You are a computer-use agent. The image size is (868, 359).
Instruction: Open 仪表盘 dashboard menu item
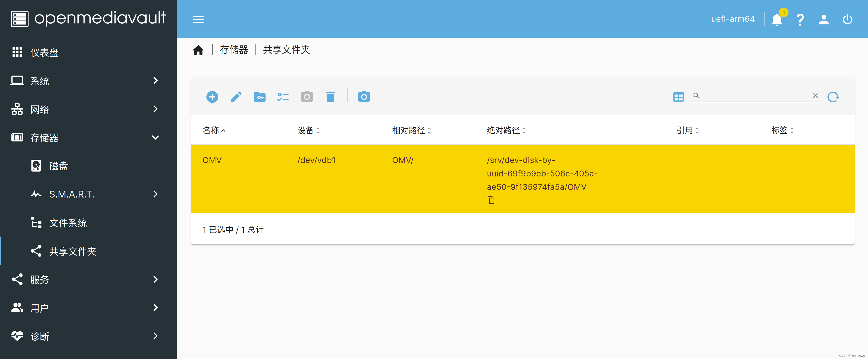44,52
